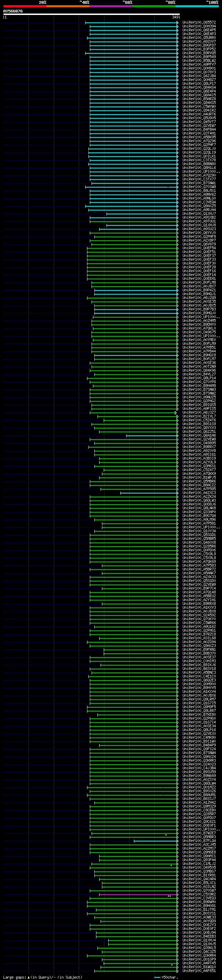Select label UniRef100_B2IVL7
The height and width of the screenshot is (980, 222).
coord(199,416)
